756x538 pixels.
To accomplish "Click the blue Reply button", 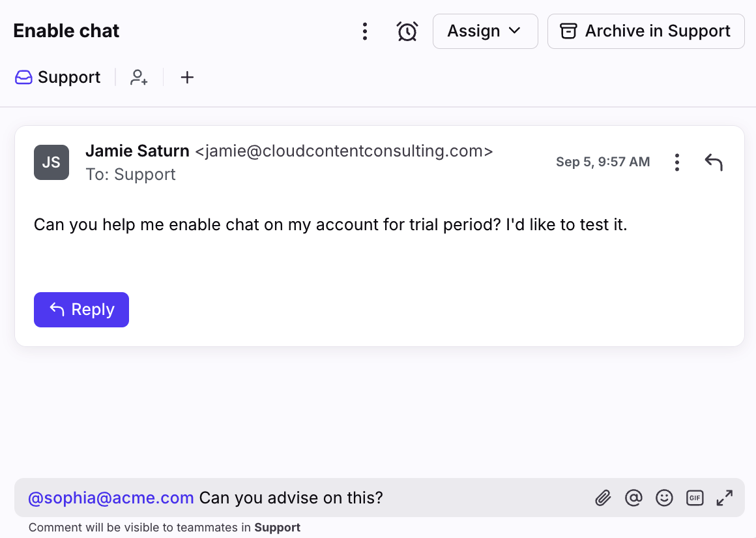I will (81, 310).
